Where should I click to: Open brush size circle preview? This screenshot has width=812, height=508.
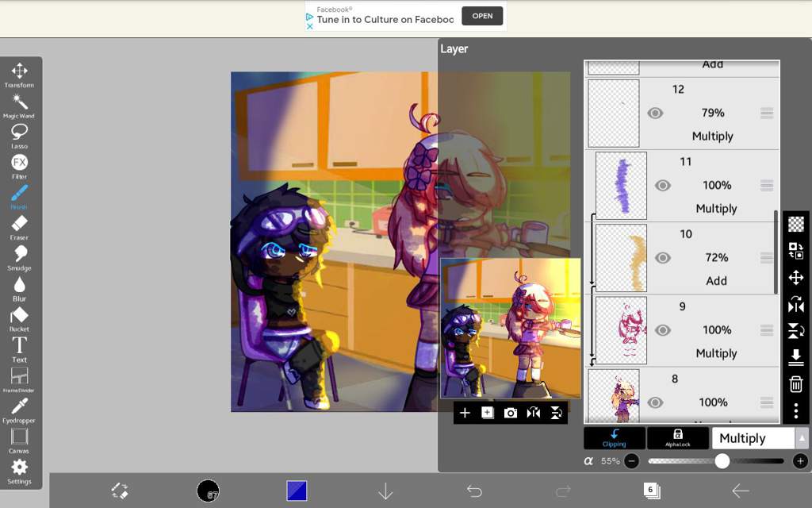209,491
